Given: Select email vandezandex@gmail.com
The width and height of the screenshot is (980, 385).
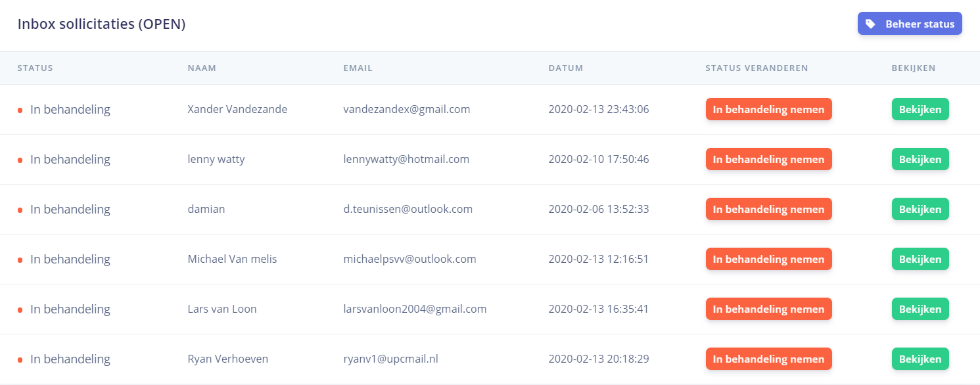Looking at the screenshot, I should coord(406,109).
